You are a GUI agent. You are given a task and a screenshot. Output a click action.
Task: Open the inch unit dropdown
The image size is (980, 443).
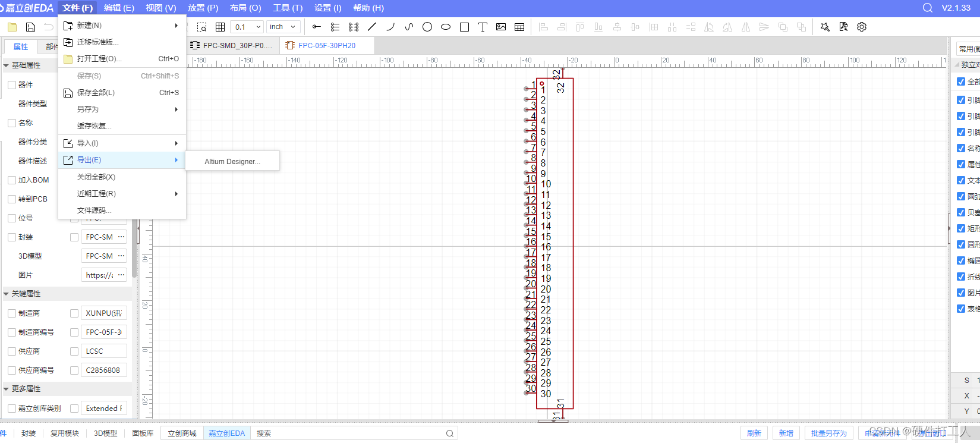282,27
